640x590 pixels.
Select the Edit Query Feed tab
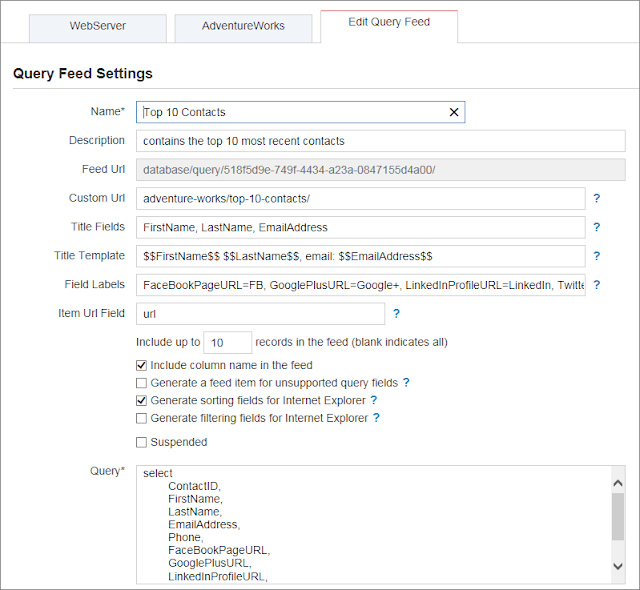[389, 23]
